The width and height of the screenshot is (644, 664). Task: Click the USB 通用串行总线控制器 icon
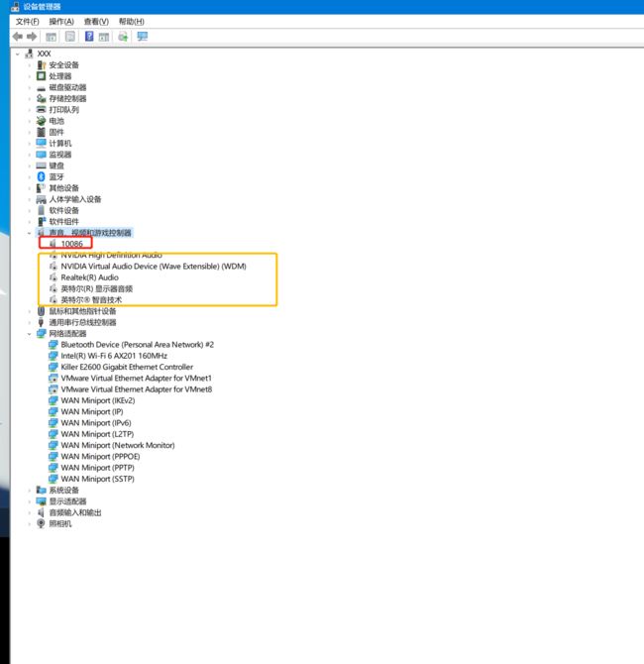(x=41, y=322)
